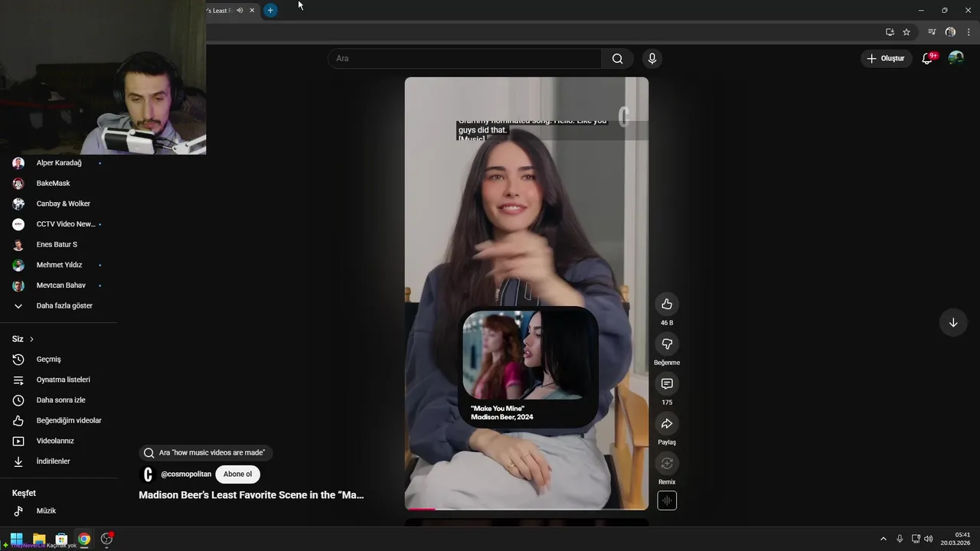Screen dimensions: 980x551
Task: Open Chrome media control icon
Action: (932, 32)
